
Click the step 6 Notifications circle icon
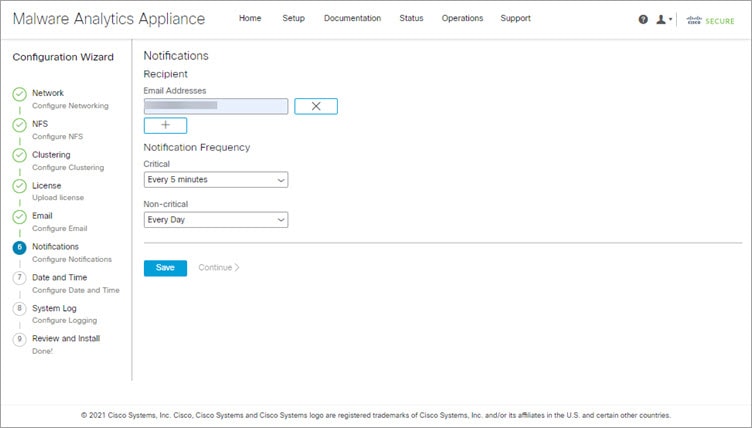tap(20, 248)
